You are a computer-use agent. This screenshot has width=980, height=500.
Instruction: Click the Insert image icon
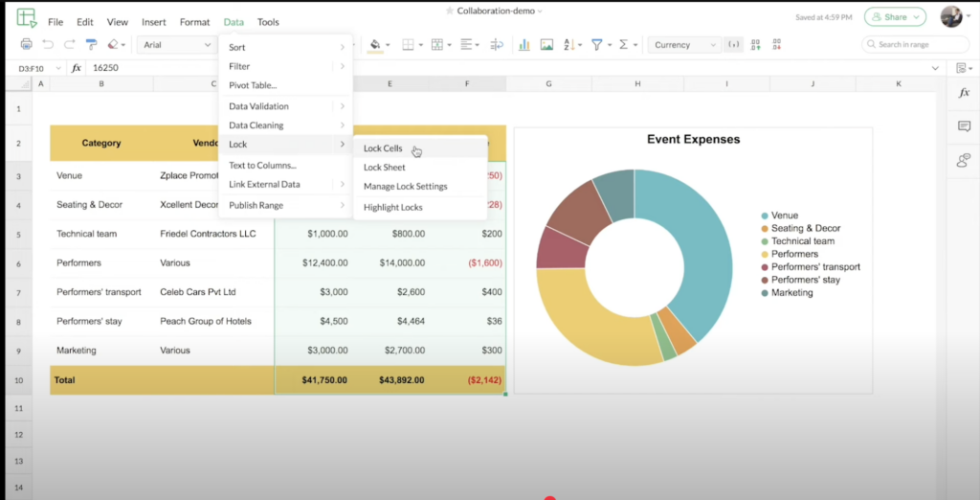coord(546,44)
